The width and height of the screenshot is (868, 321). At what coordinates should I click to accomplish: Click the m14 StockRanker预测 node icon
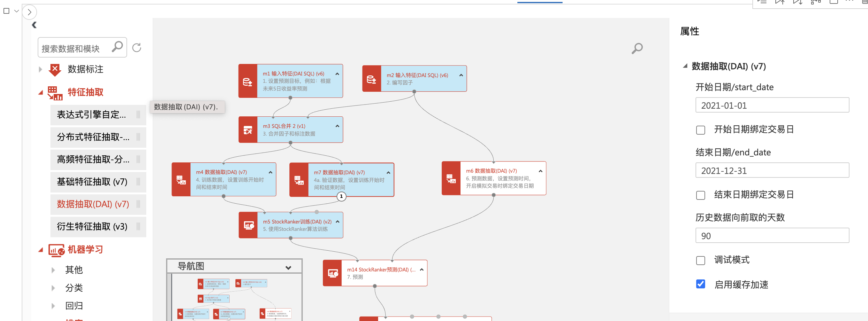click(x=332, y=273)
